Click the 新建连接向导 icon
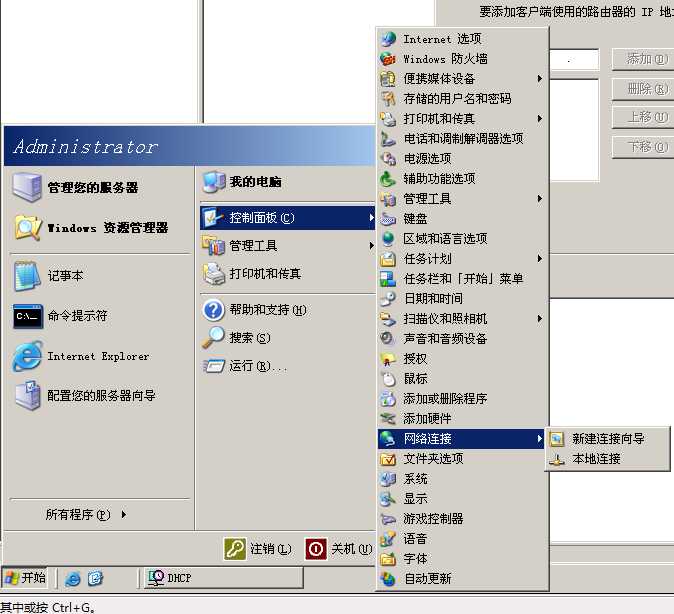The width and height of the screenshot is (674, 614). click(x=557, y=439)
